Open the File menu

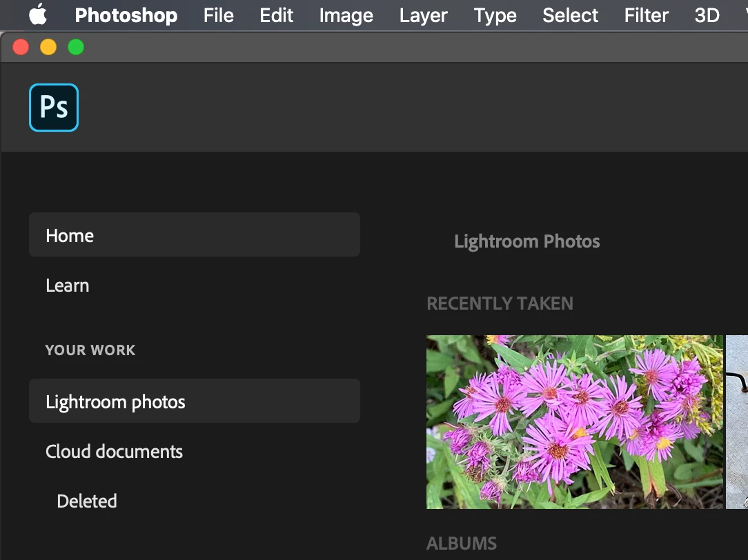point(219,15)
